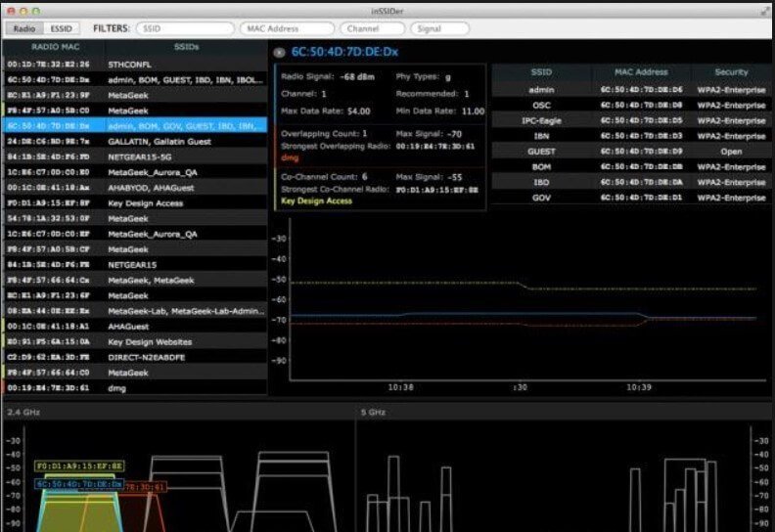Click the 10:38 time axis marker
The image size is (775, 532).
click(x=400, y=387)
